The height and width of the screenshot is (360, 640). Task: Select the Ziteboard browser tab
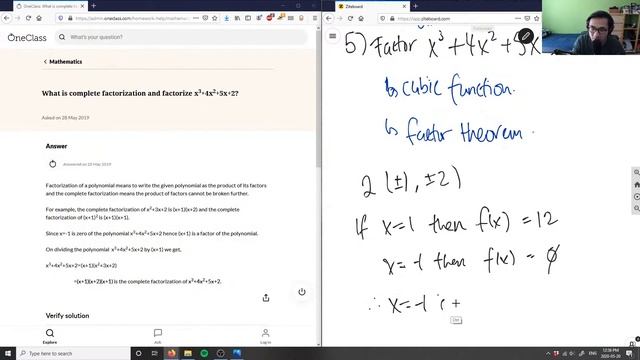(372, 6)
